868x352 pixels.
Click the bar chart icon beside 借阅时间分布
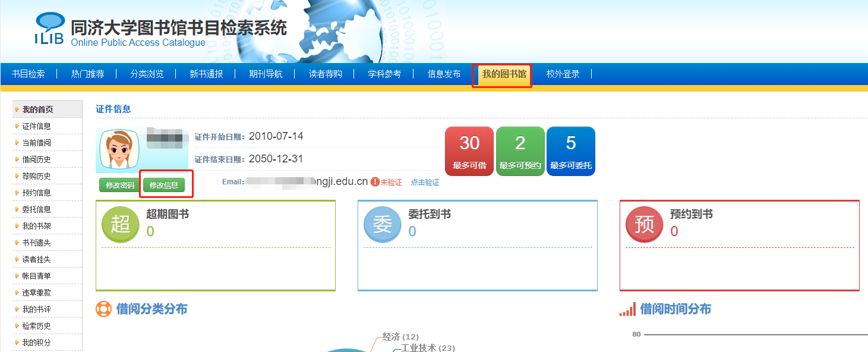pyautogui.click(x=627, y=309)
